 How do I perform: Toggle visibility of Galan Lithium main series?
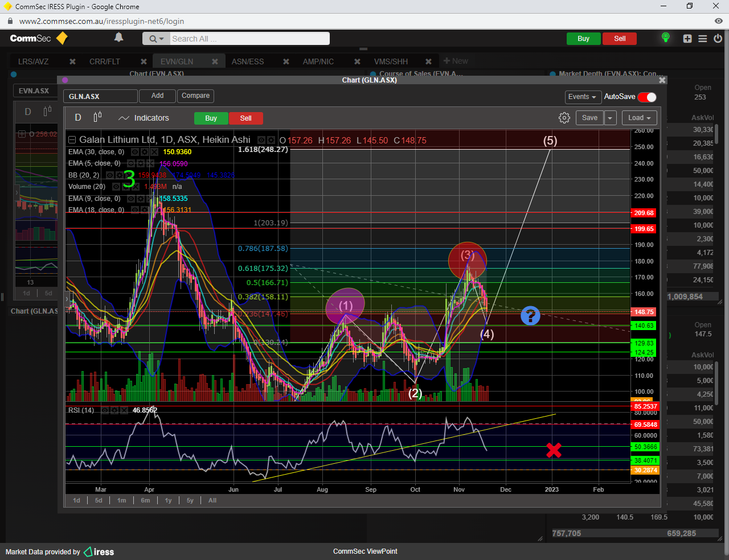(x=261, y=139)
